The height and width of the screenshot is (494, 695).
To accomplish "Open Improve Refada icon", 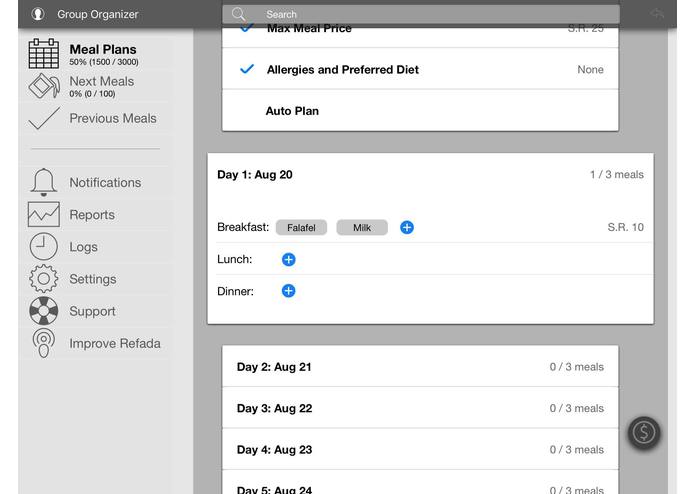I will point(43,343).
